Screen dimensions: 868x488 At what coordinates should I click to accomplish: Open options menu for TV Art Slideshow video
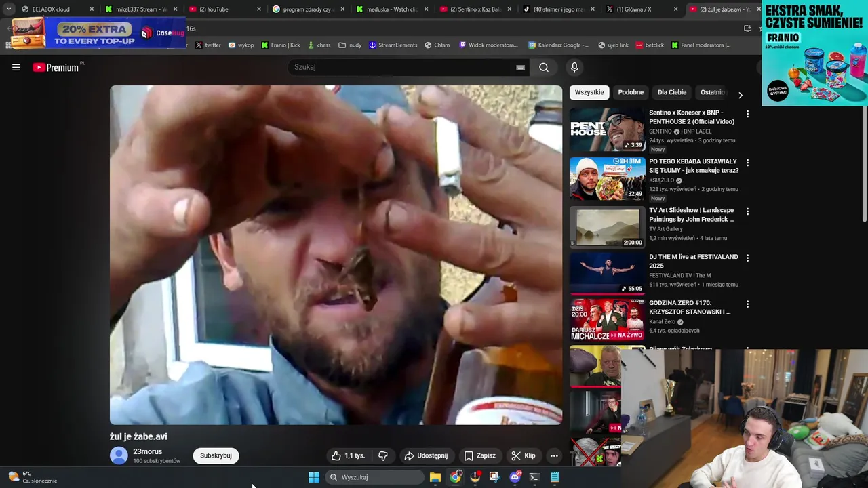click(747, 211)
